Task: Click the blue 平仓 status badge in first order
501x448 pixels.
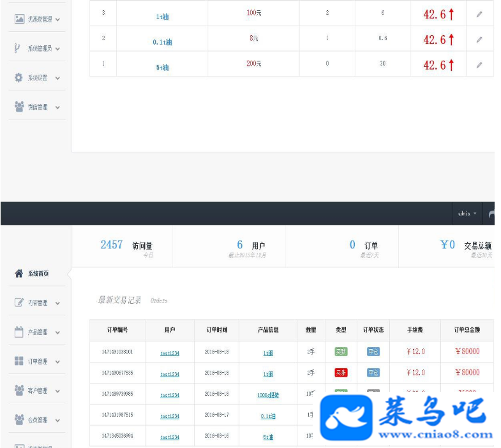Action: pyautogui.click(x=373, y=352)
